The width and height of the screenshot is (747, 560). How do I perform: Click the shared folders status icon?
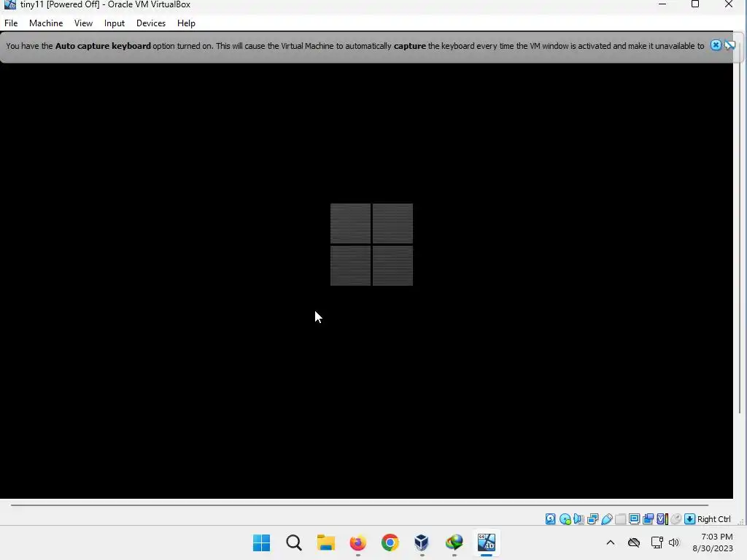coord(620,519)
